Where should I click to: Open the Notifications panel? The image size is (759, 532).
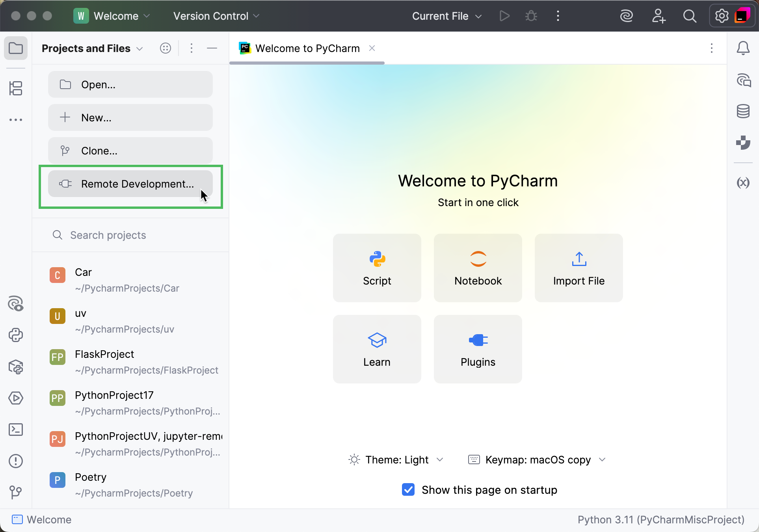(743, 48)
